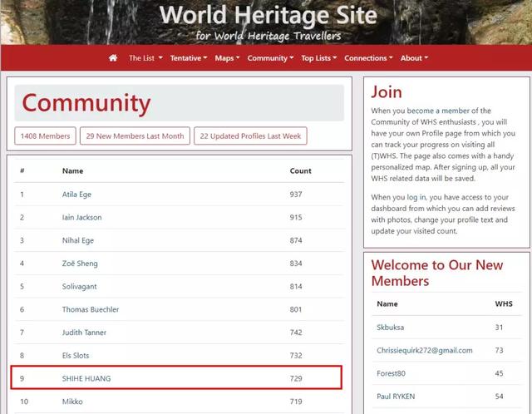Viewport: 532px width, 414px height.
Task: Open The List dropdown menu
Action: click(145, 58)
